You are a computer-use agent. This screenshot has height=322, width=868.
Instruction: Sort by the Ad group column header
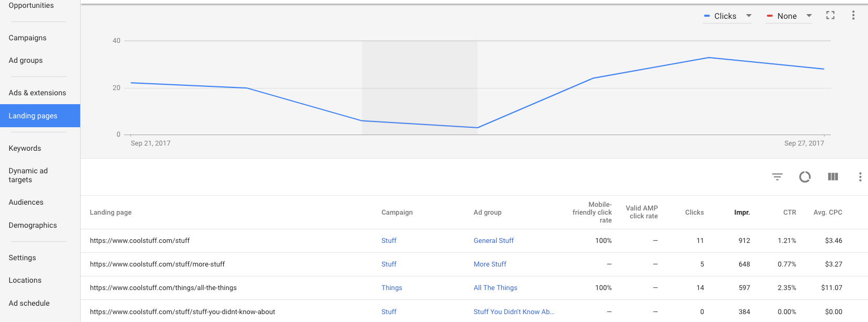coord(488,212)
